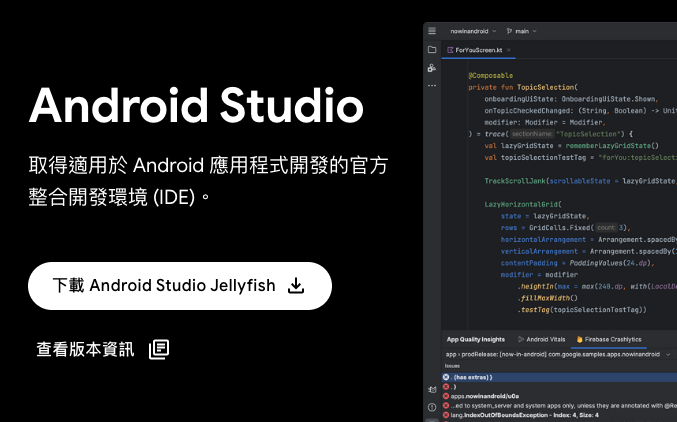This screenshot has width=677, height=422.
Task: Click the @Composable annotation line
Action: (x=490, y=76)
